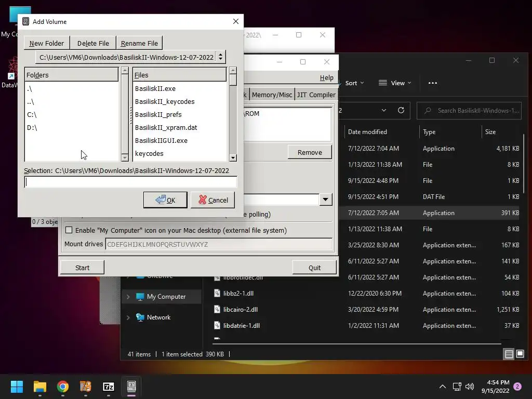Click Files list scroll down arrow
This screenshot has height=399, width=532.
pos(233,158)
